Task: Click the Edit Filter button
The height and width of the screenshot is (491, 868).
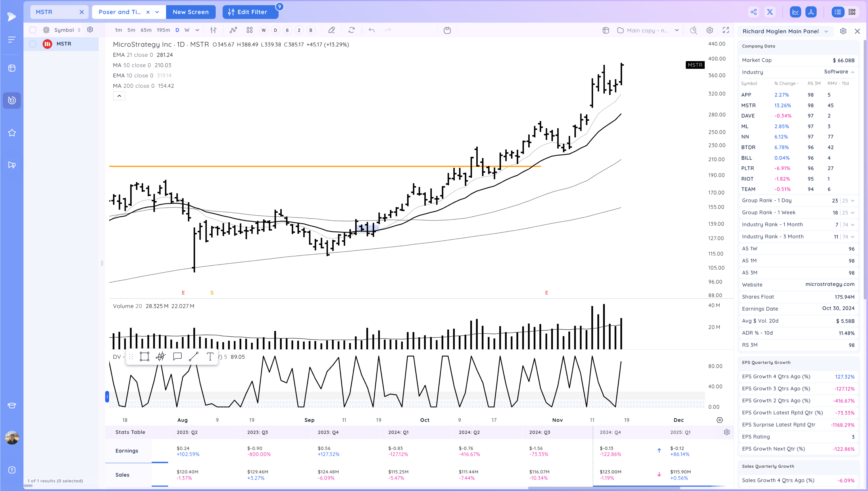Action: point(250,12)
